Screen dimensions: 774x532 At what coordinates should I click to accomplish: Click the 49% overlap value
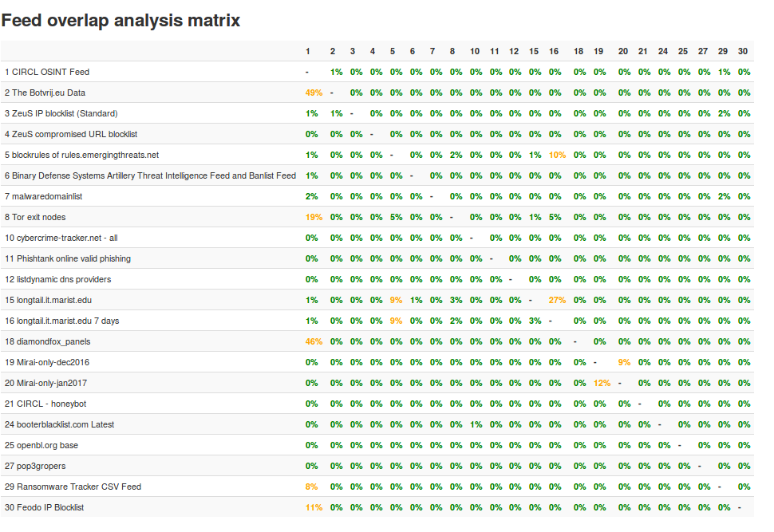click(313, 93)
